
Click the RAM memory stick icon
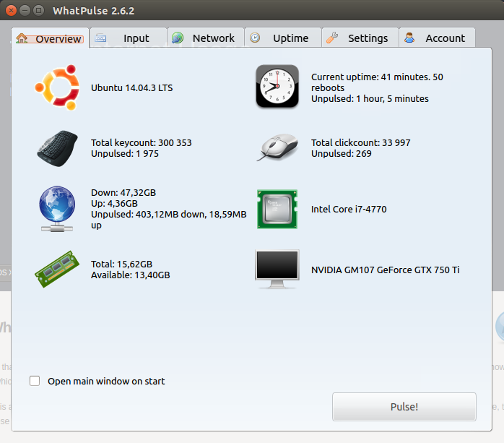(57, 270)
